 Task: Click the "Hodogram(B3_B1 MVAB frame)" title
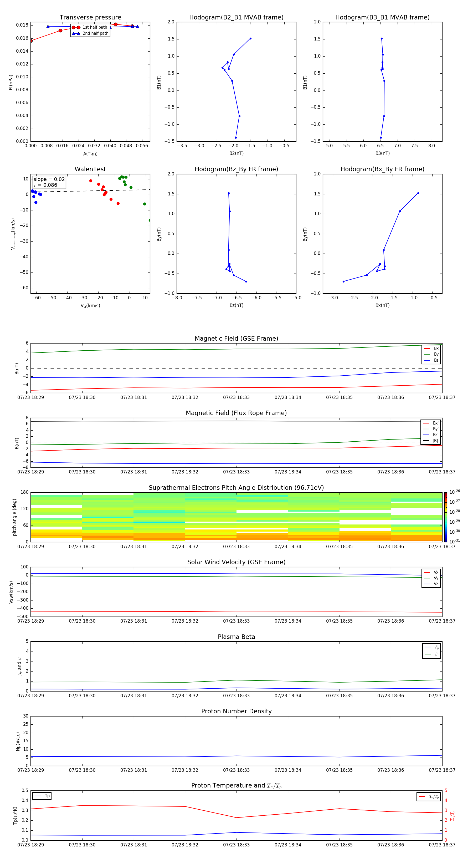(382, 18)
